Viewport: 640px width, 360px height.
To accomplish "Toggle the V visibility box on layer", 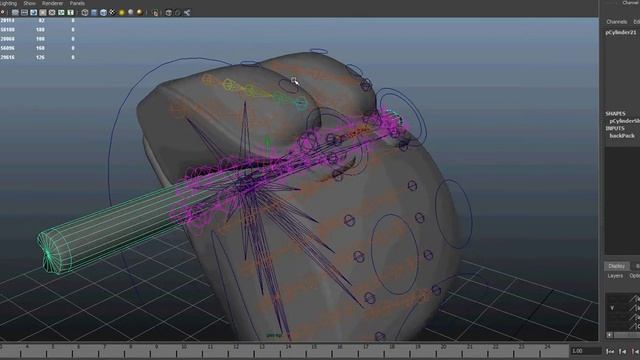I will 612,308.
